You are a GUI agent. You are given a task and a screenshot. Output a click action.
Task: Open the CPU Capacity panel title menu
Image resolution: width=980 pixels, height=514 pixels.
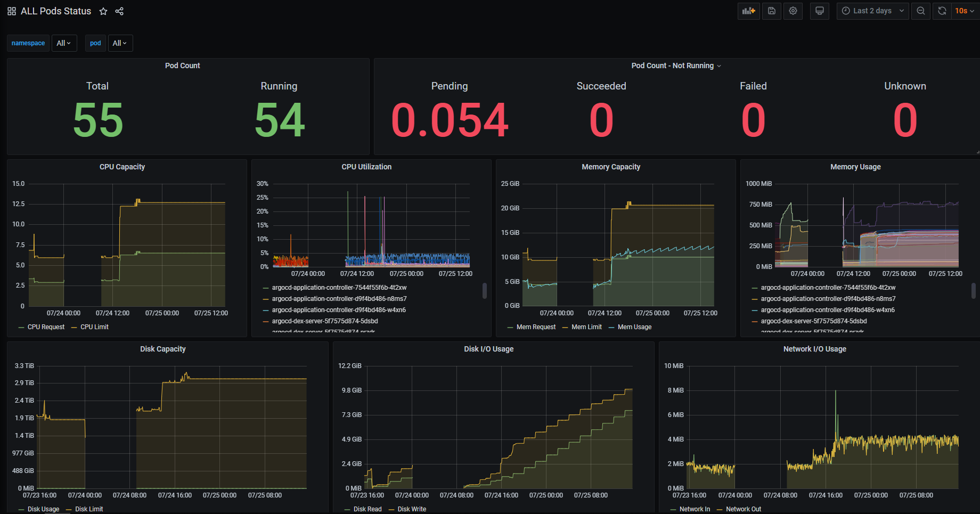point(123,167)
